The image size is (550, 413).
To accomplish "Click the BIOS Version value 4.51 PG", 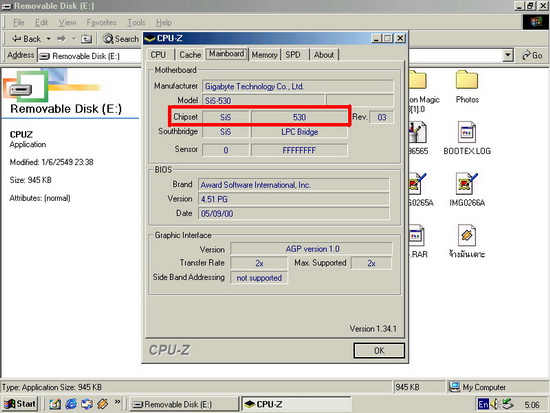I will pyautogui.click(x=294, y=199).
